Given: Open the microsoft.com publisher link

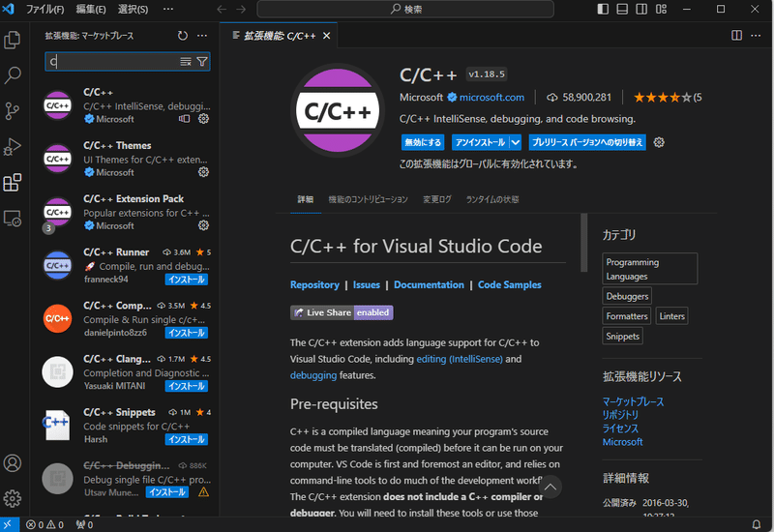Looking at the screenshot, I should pos(491,98).
